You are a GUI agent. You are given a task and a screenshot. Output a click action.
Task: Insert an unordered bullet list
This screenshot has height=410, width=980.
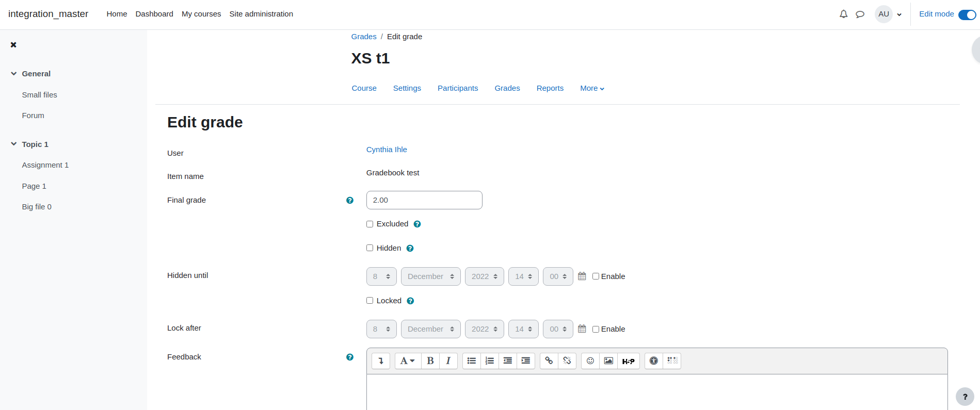[x=472, y=361]
